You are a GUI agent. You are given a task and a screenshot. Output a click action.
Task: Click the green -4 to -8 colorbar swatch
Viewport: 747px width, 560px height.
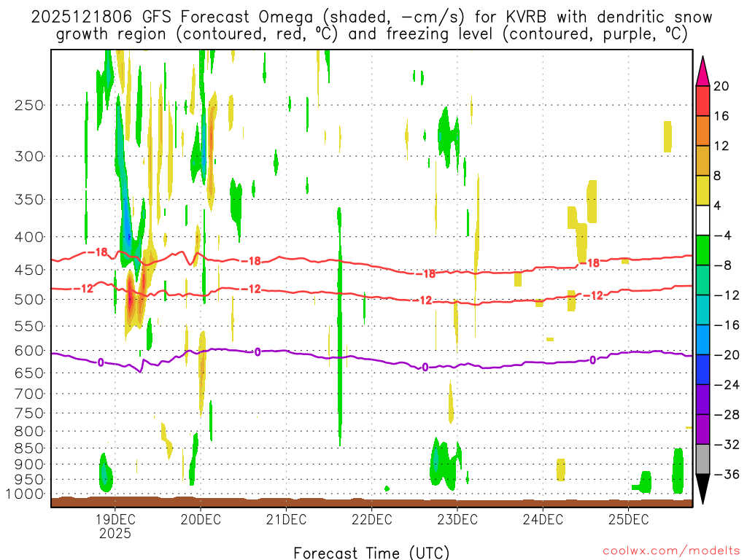pos(703,251)
